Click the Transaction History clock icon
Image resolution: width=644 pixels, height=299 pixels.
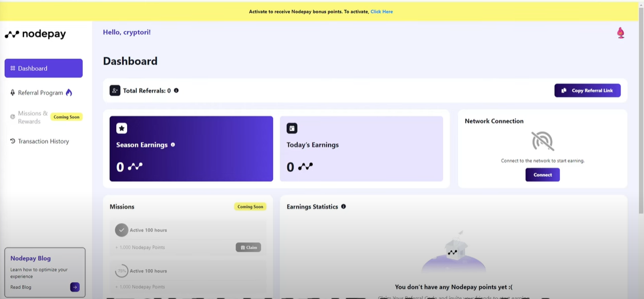(x=13, y=141)
